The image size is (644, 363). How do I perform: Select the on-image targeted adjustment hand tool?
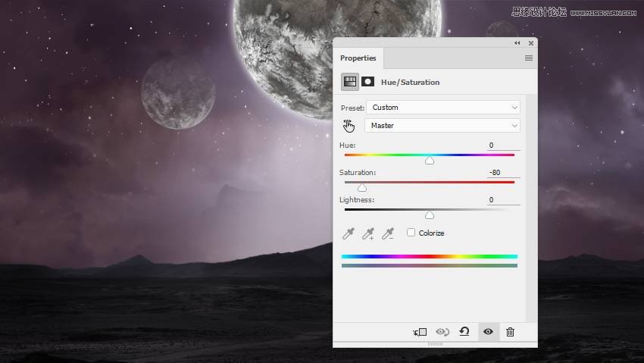pos(349,126)
